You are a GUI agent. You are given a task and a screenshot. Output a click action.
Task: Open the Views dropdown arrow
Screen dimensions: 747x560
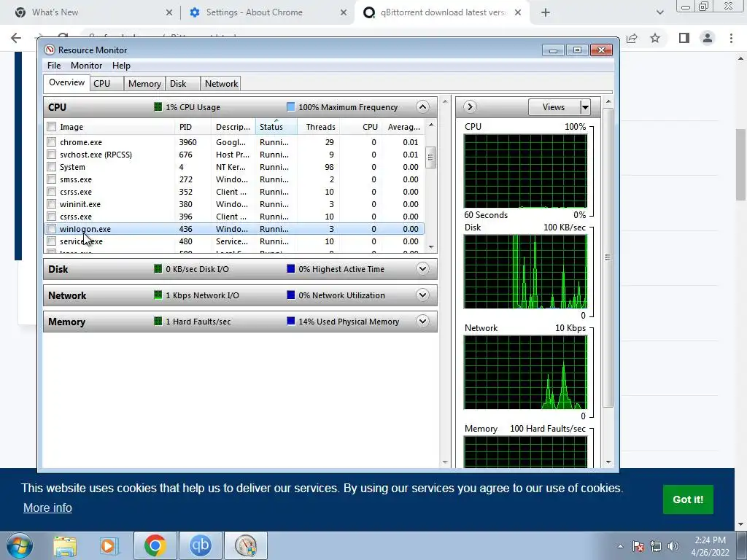coord(585,107)
